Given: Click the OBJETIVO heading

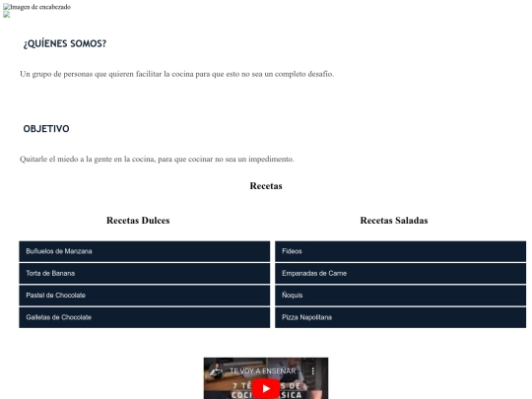Looking at the screenshot, I should pyautogui.click(x=46, y=129).
